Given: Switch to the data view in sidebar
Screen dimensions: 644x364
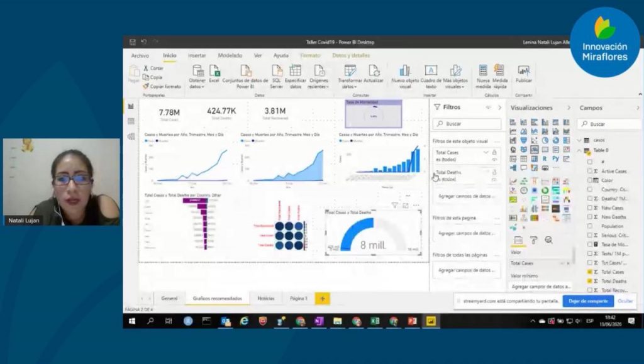Looking at the screenshot, I should pos(131,121).
